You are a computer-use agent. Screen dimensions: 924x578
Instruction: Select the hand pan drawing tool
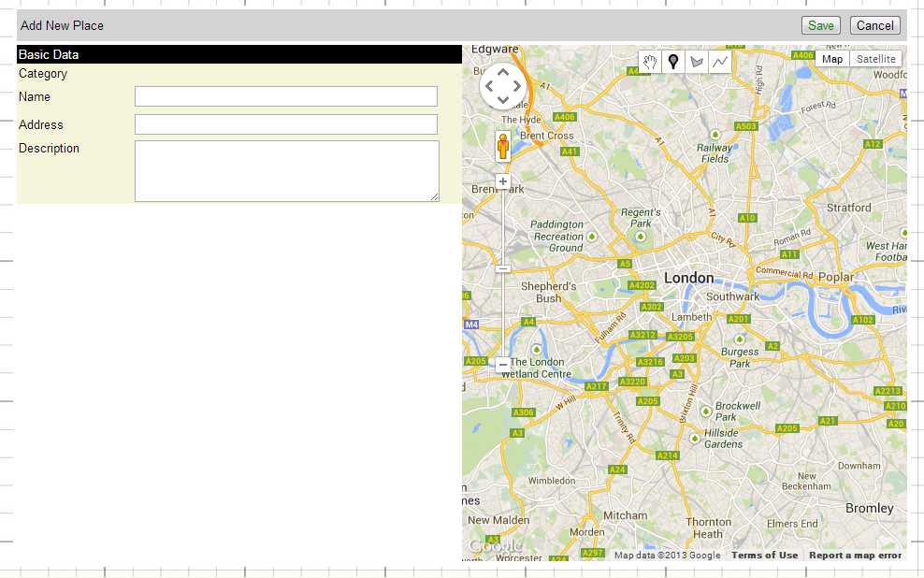tap(650, 62)
